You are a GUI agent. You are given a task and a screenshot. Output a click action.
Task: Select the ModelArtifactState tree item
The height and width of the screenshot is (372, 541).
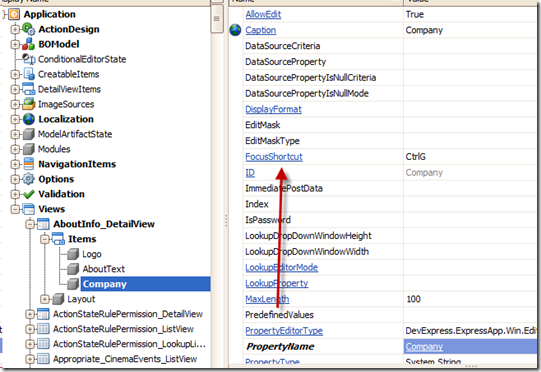click(75, 134)
